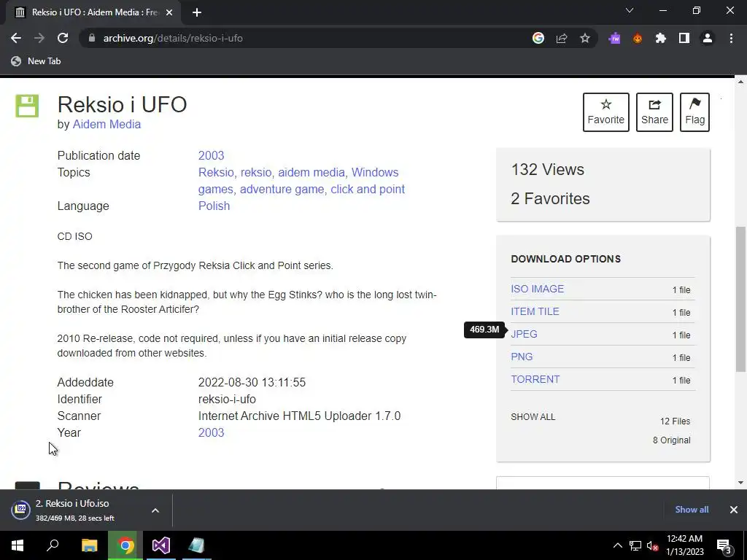This screenshot has height=560, width=747.
Task: Open the New Tab bookmark
Action: [36, 61]
